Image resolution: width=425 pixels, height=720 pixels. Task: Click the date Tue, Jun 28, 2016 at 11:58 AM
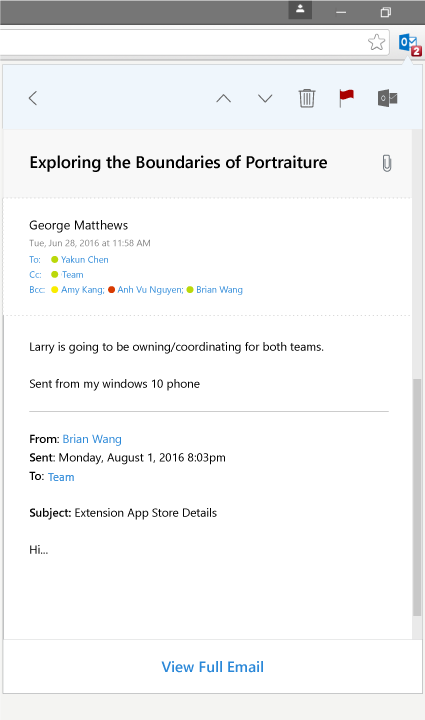89,243
